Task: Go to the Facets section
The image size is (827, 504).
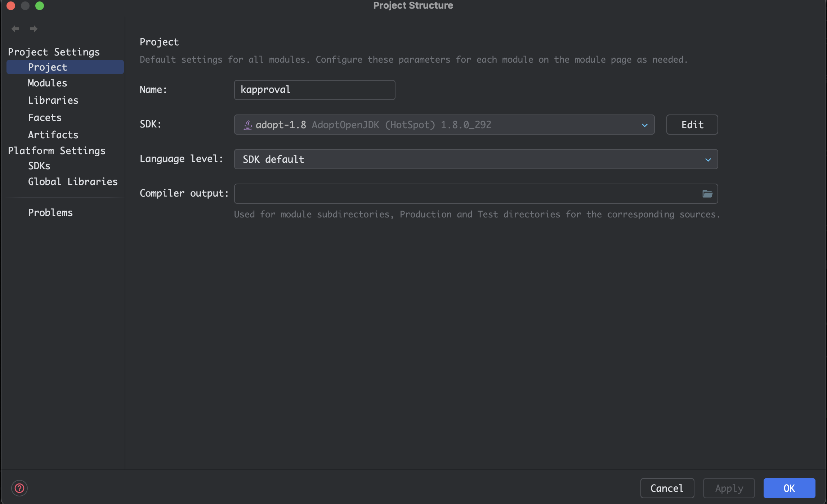Action: 45,117
